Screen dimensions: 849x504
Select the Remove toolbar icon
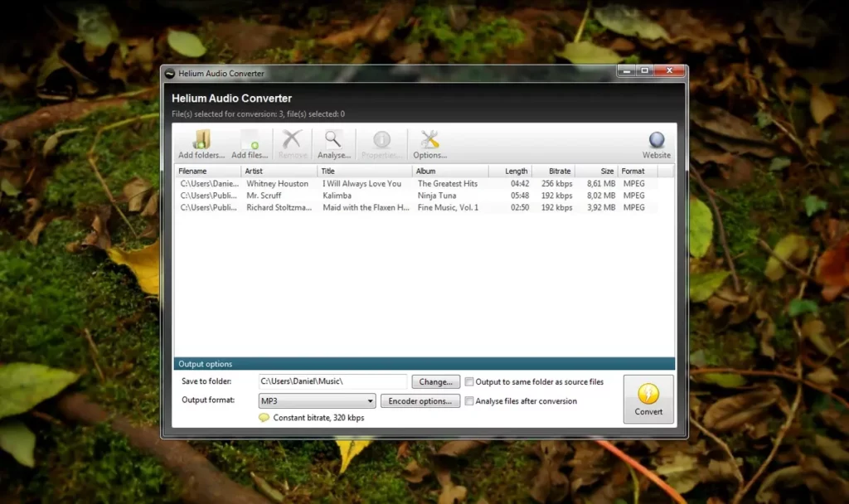pos(292,139)
